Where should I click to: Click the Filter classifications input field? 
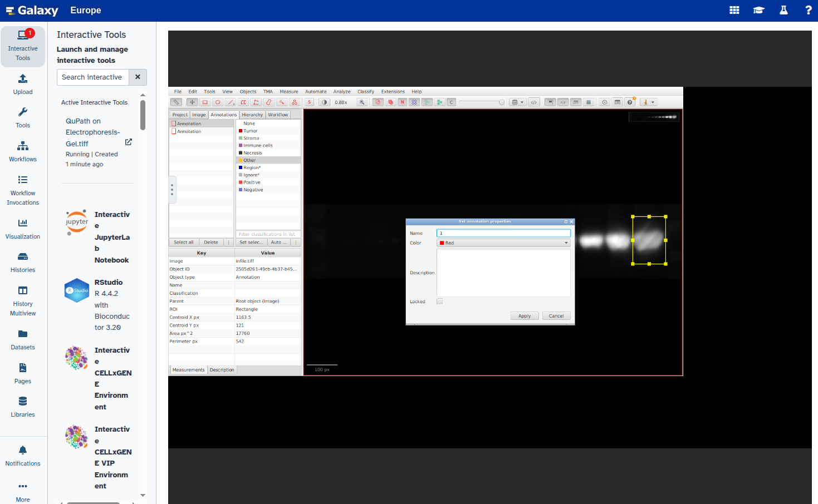268,234
